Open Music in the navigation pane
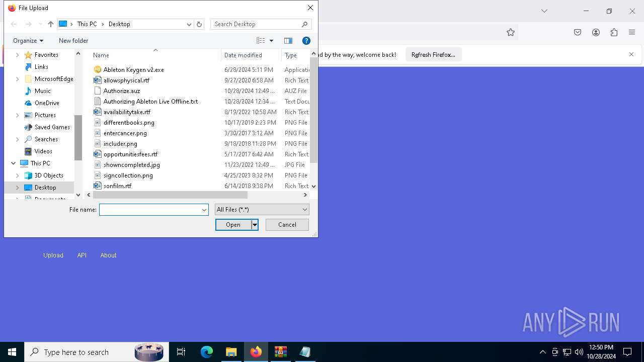The height and width of the screenshot is (362, 644). (42, 91)
